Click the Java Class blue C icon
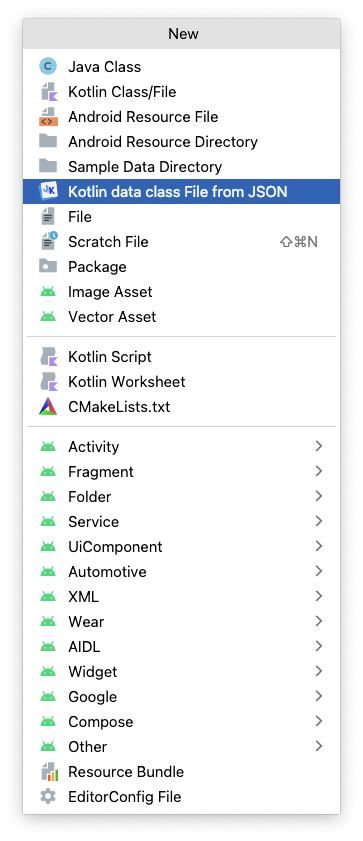The height and width of the screenshot is (841, 363). coord(48,67)
